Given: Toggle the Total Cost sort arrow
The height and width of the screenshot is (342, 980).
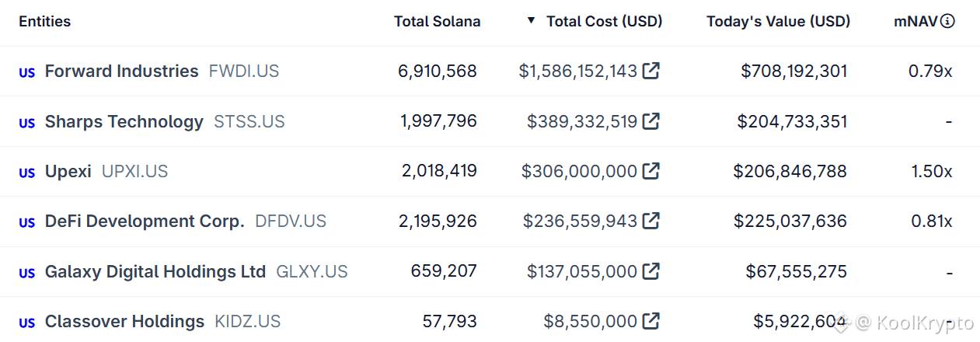Looking at the screenshot, I should (x=532, y=21).
